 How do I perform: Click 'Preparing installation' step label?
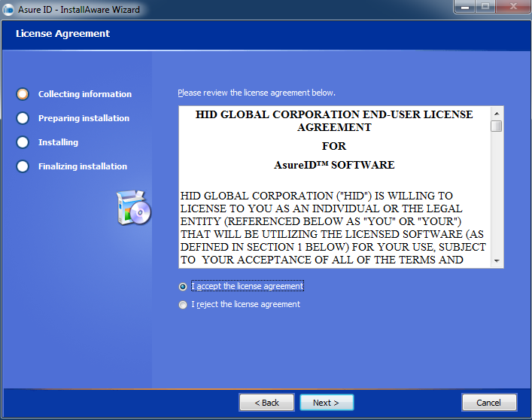tap(84, 118)
